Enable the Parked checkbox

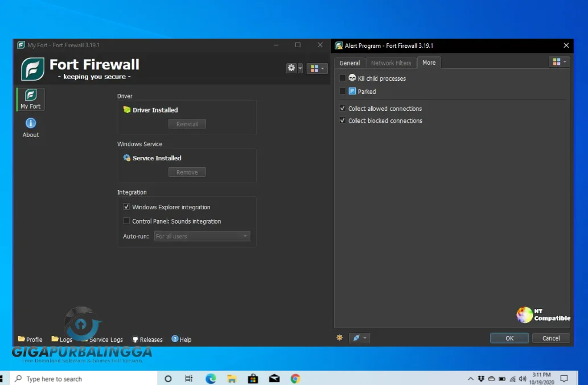click(x=342, y=91)
